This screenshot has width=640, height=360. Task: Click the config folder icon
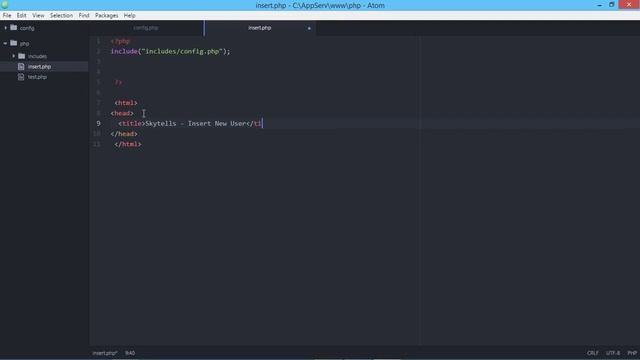13,28
